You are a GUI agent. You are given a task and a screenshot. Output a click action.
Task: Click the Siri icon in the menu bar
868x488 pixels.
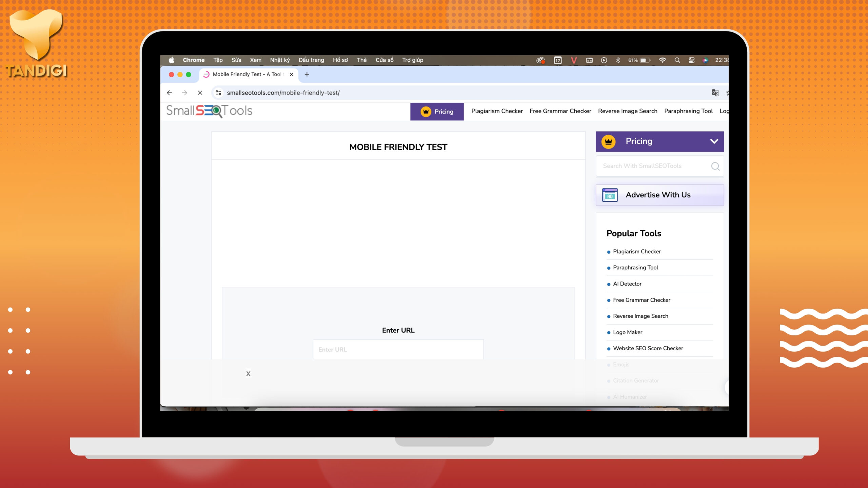705,60
